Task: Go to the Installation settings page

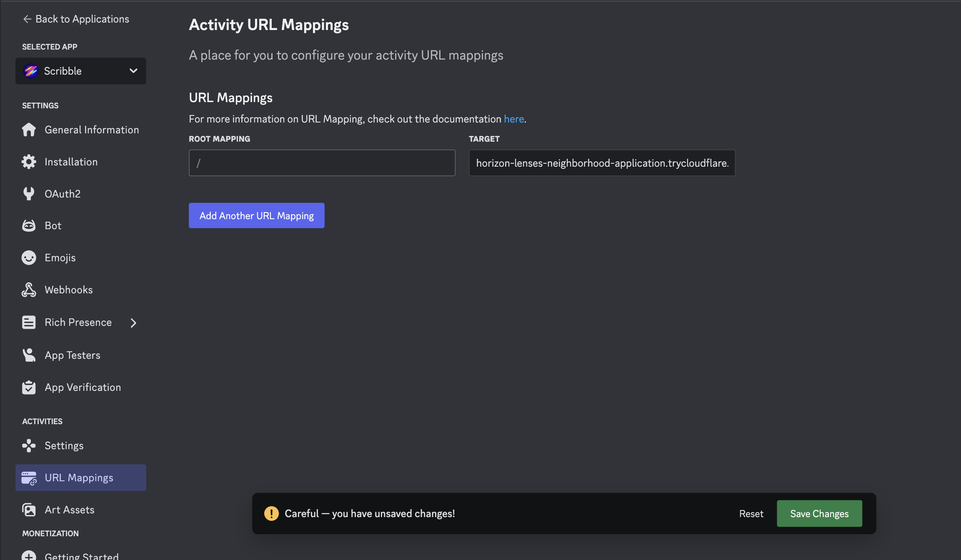Action: pyautogui.click(x=81, y=162)
